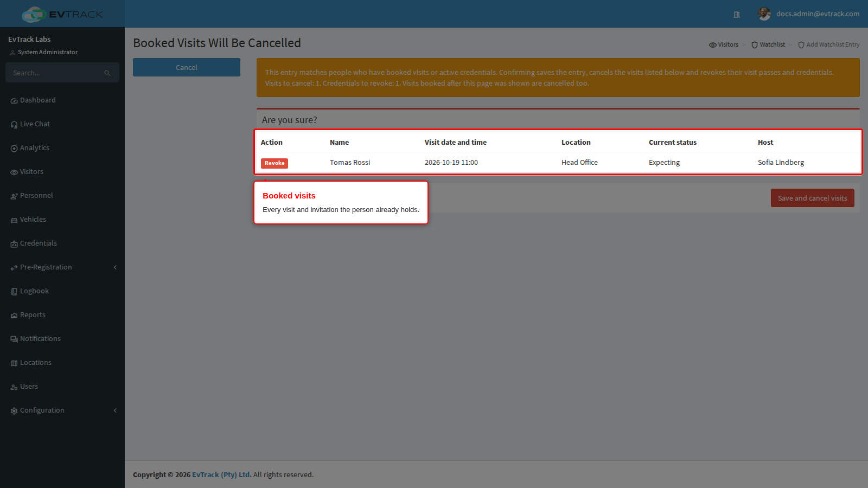Click the Personnel icon in sidebar
Viewport: 868px width, 488px height.
click(14, 196)
